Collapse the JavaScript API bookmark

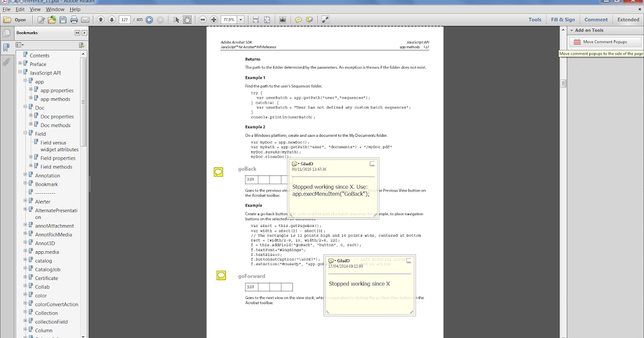pyautogui.click(x=19, y=72)
